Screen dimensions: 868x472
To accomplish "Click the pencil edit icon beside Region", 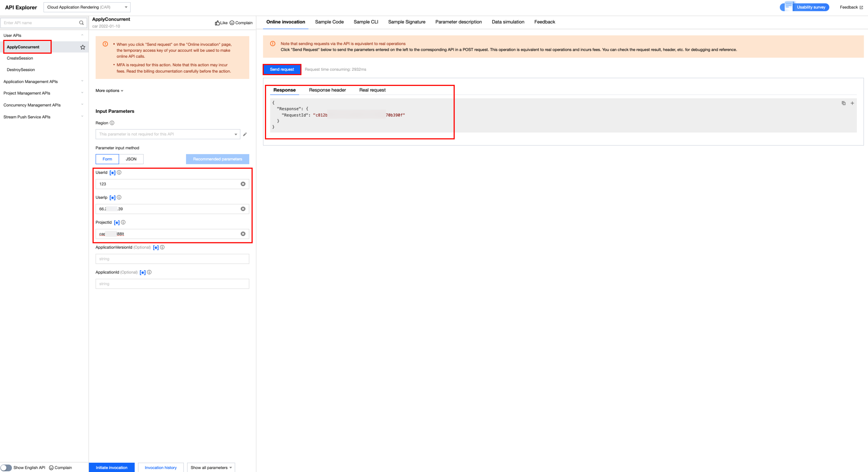I will (x=245, y=134).
